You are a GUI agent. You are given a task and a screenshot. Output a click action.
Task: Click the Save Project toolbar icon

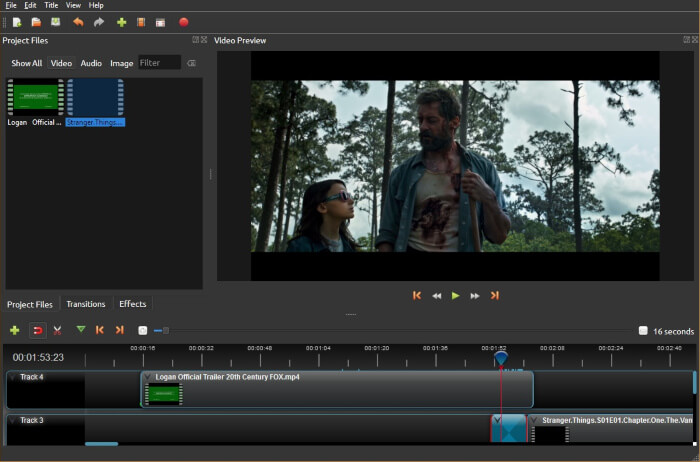tap(55, 22)
